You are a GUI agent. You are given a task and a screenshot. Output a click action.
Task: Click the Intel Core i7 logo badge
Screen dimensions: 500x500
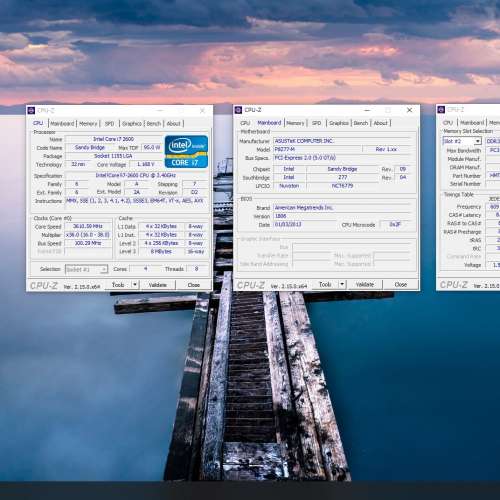pyautogui.click(x=186, y=151)
